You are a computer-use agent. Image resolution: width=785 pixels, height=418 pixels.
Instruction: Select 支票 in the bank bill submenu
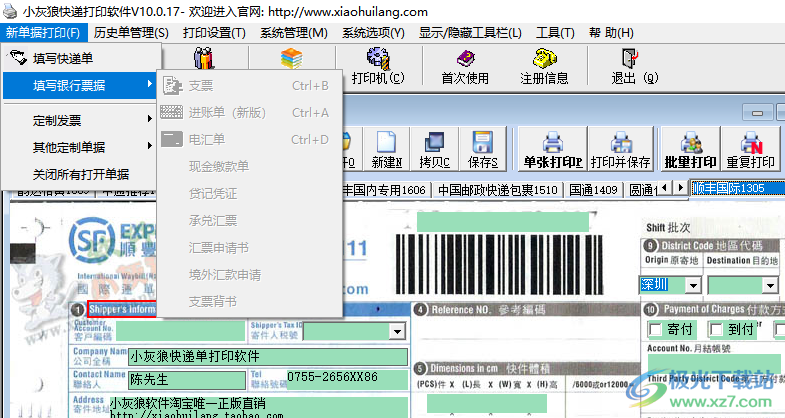click(x=250, y=86)
